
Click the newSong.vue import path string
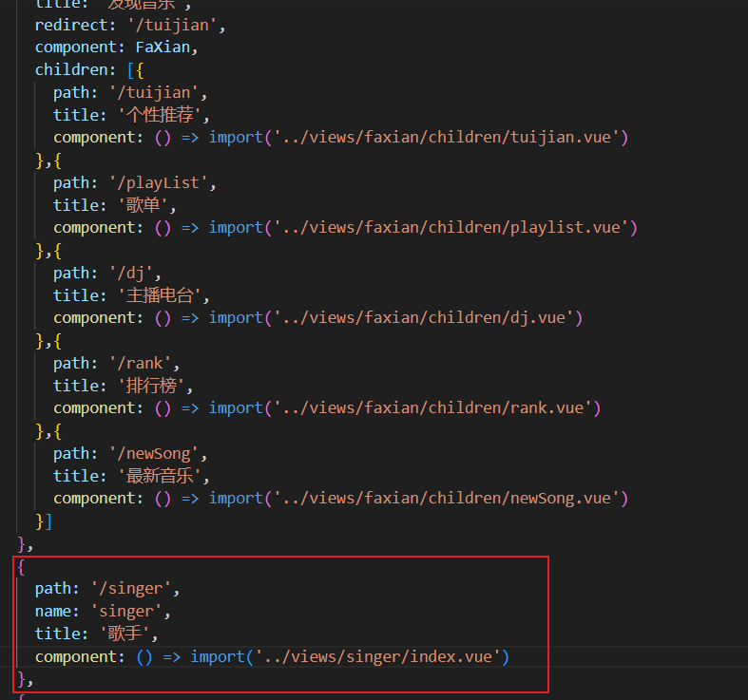click(446, 499)
